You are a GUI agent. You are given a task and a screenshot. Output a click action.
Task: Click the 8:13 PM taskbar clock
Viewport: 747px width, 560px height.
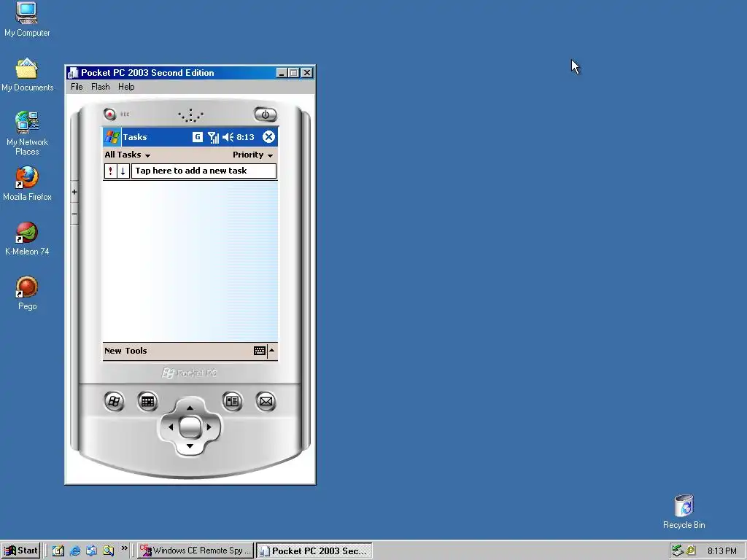tap(721, 551)
